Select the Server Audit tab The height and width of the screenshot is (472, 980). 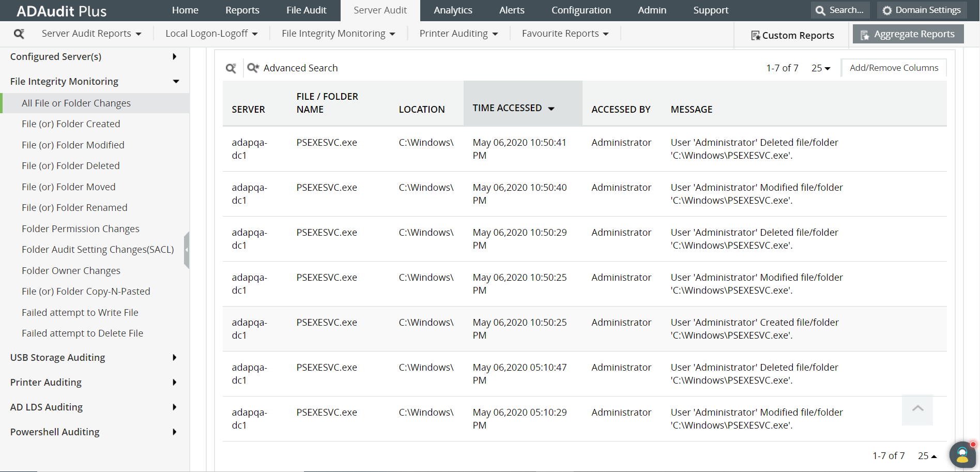coord(380,10)
